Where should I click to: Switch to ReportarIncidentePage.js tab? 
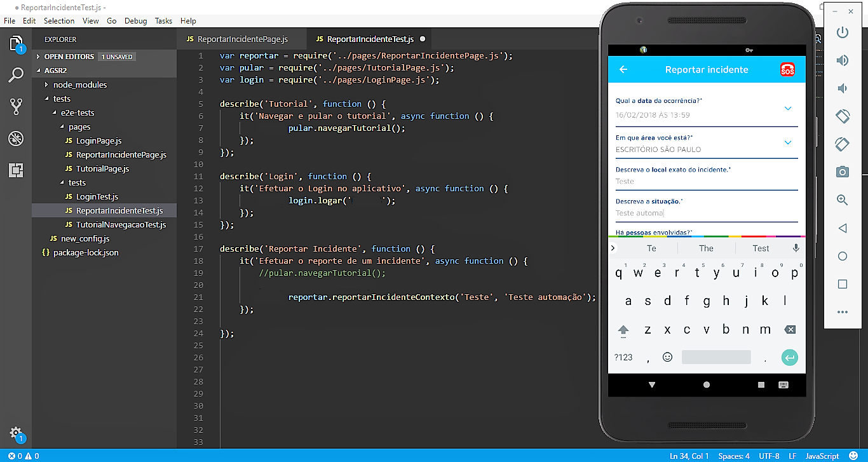point(241,39)
